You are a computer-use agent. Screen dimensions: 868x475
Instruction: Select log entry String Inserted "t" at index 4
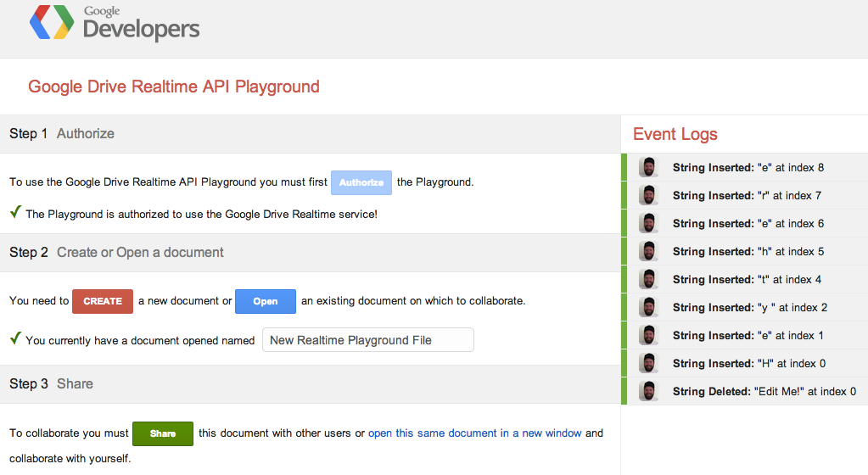(x=745, y=279)
